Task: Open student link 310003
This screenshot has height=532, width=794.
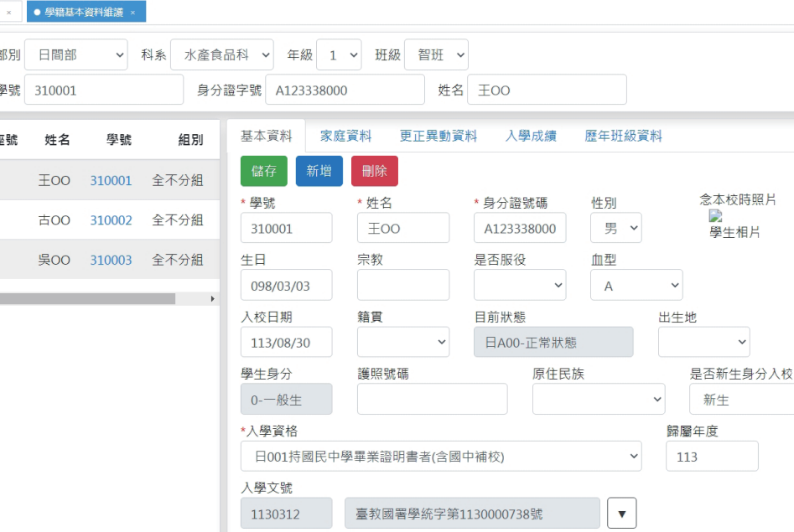Action: (x=111, y=261)
